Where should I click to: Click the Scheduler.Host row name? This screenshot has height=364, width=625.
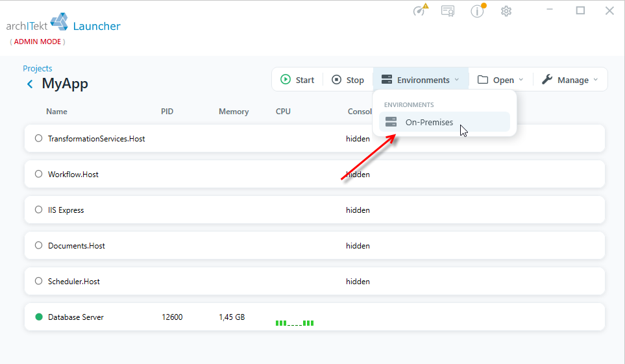pos(74,282)
